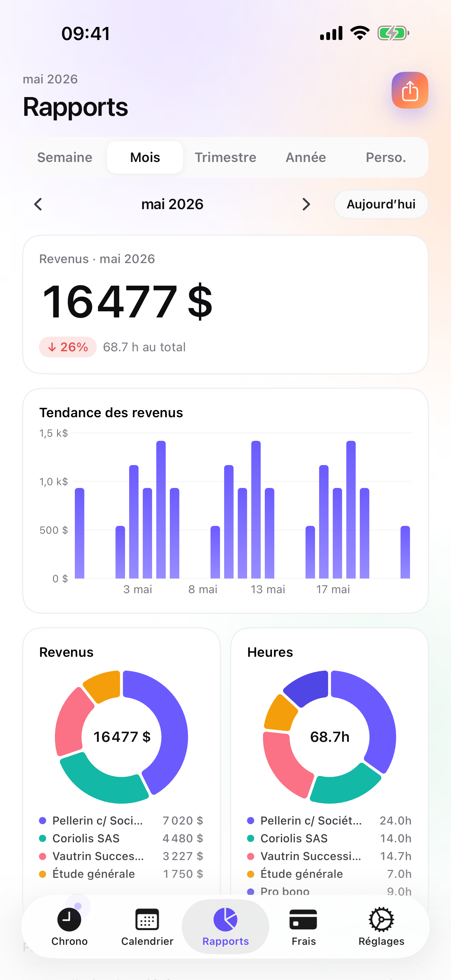
Task: Tap the "Heures" card heading
Action: [270, 652]
